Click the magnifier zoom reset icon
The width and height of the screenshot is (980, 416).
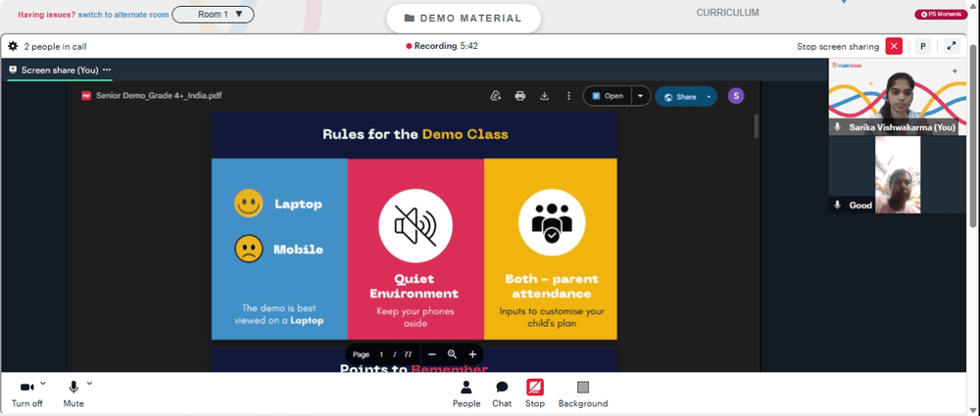452,354
